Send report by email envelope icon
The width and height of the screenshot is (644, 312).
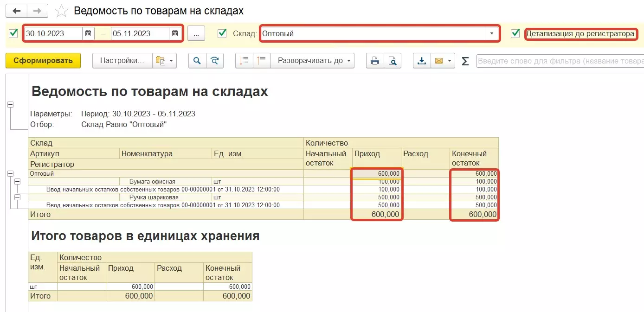438,61
